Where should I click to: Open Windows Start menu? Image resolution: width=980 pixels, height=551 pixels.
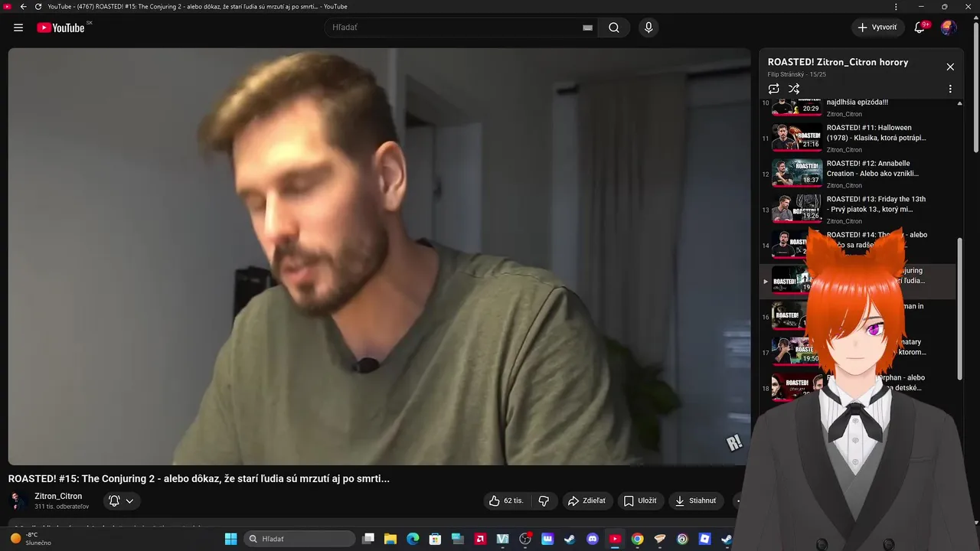230,539
